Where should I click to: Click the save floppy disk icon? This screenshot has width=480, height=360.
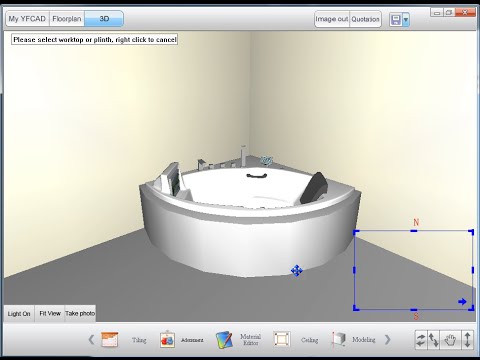coord(396,20)
